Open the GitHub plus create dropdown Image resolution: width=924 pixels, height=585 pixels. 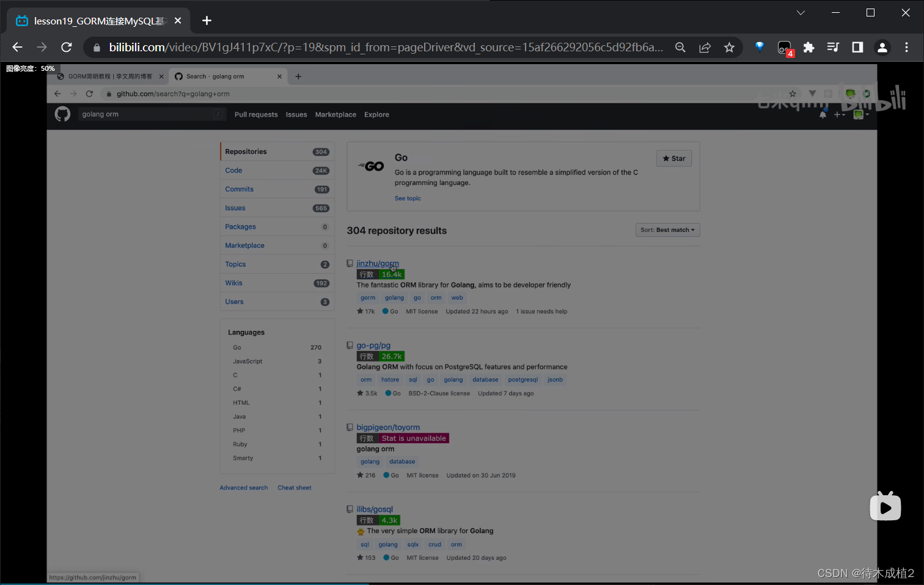pyautogui.click(x=840, y=114)
